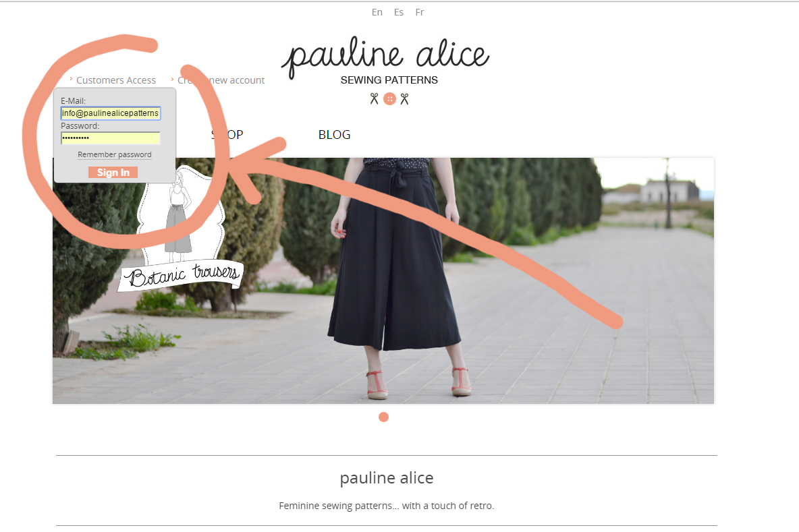This screenshot has height=532, width=799.
Task: Click the left scissors icon under the logo
Action: 374,98
